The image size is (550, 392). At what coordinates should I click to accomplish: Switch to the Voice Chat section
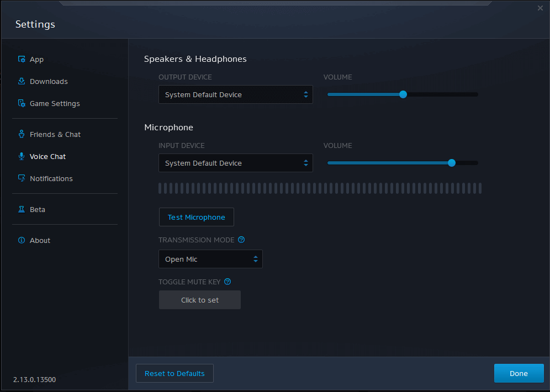coord(47,157)
